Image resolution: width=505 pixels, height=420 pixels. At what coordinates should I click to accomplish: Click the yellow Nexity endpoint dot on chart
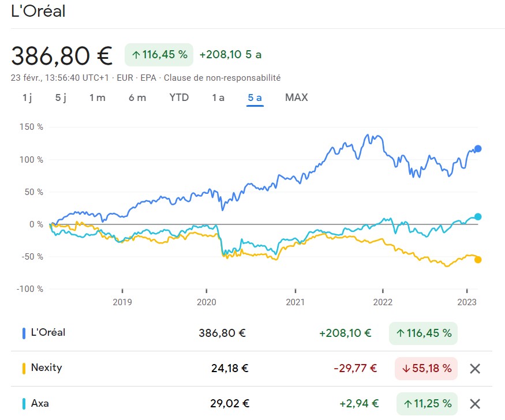pos(478,260)
